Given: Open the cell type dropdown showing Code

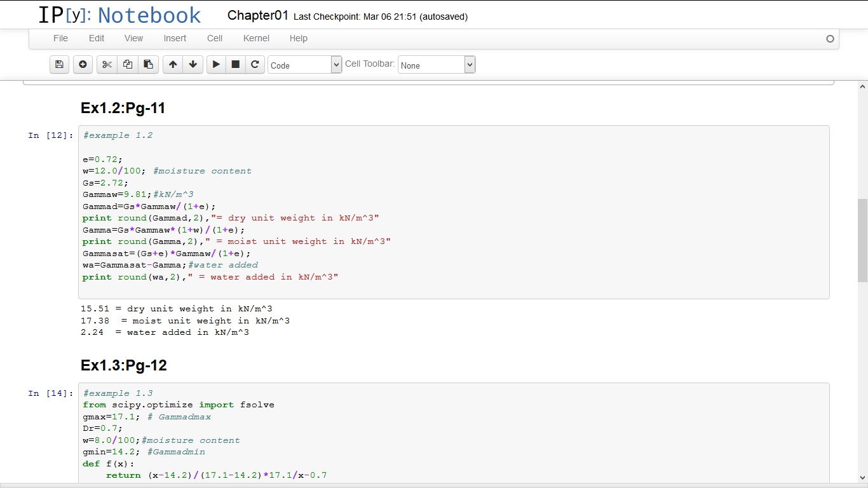Looking at the screenshot, I should pyautogui.click(x=304, y=65).
